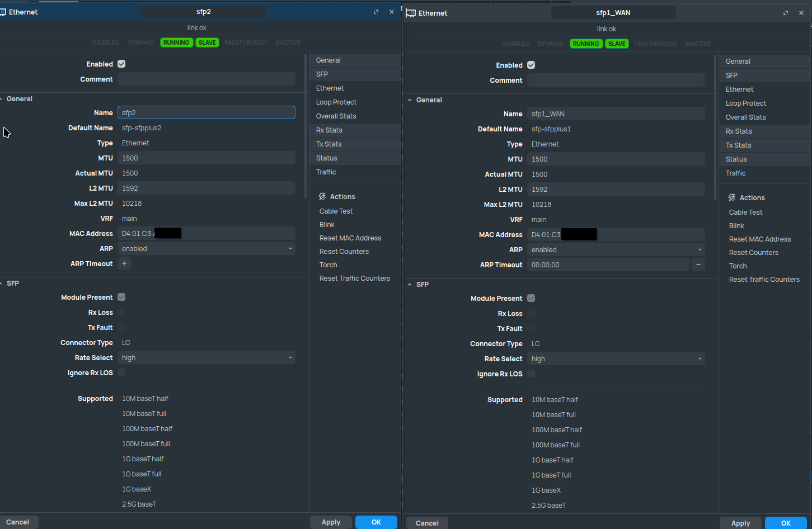Click the Comment field in sfp1_WAN window
This screenshot has width=812, height=529.
tap(616, 81)
